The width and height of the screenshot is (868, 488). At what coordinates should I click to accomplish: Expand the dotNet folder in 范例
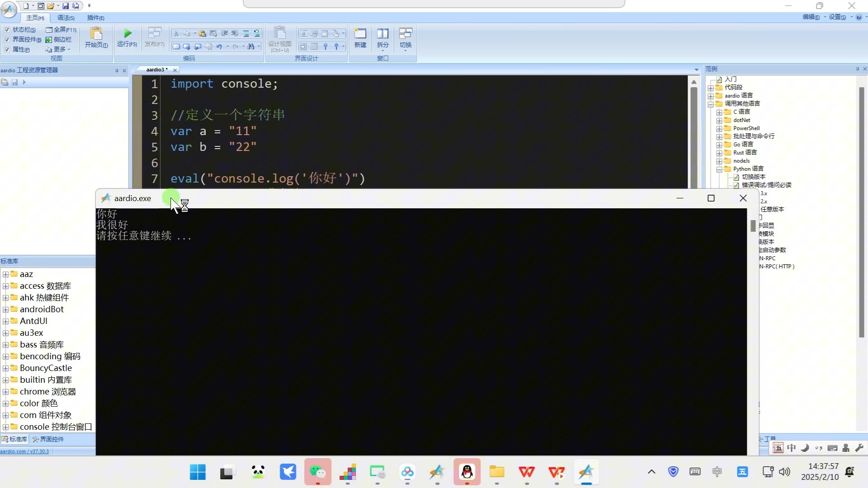(x=719, y=120)
